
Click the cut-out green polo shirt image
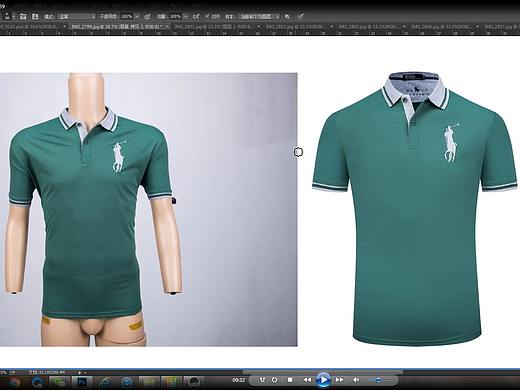pyautogui.click(x=415, y=208)
